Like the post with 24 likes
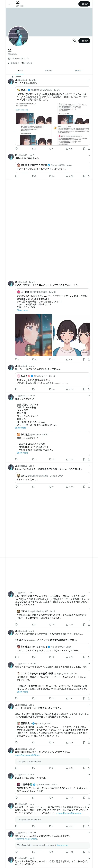The height and width of the screenshot is (868, 98). [52, 176]
